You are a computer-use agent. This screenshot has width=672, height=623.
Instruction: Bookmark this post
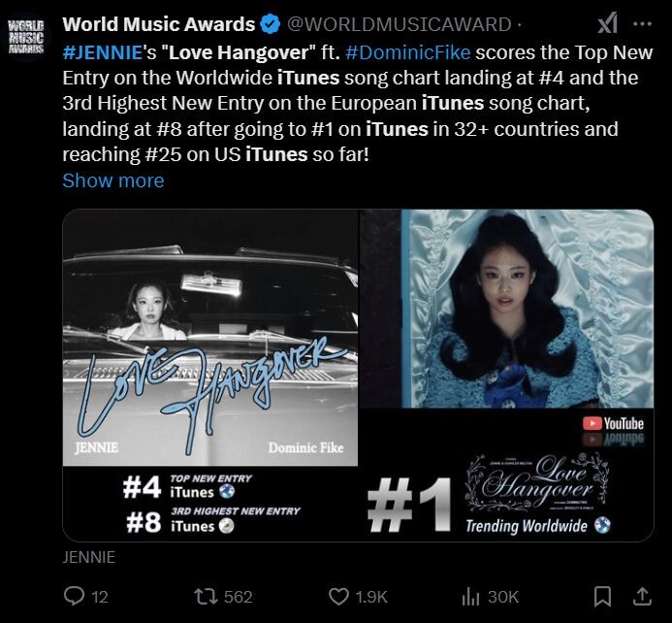click(x=602, y=597)
